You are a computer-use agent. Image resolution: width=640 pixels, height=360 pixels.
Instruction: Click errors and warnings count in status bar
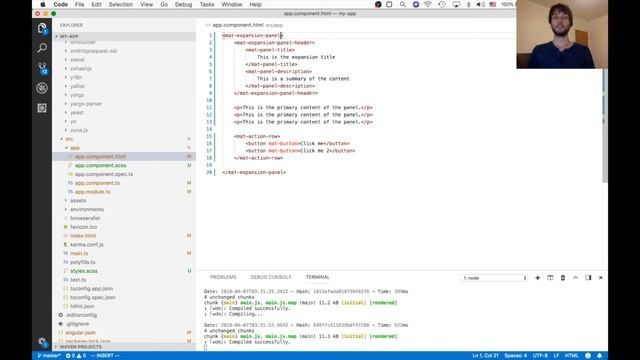[x=76, y=356]
